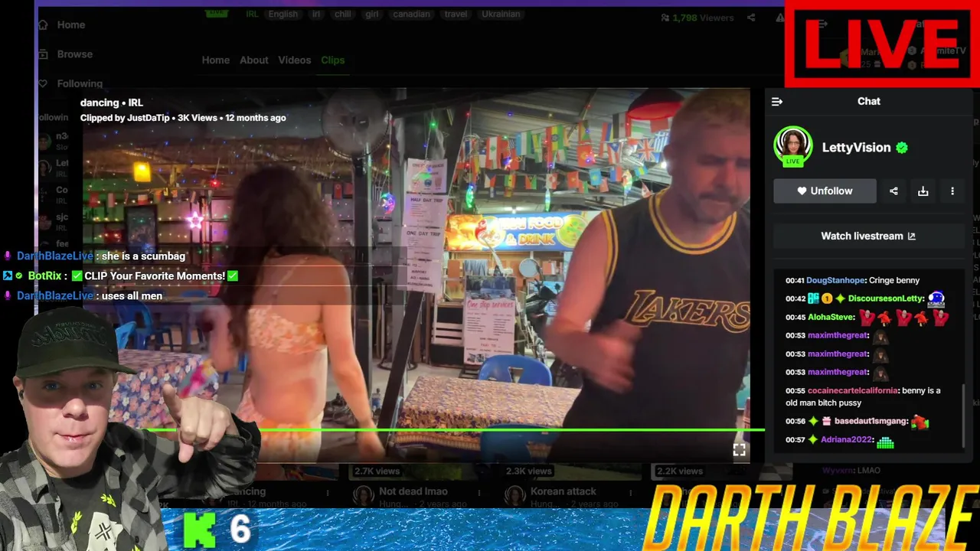Collapse chat using the arrow-lines icon
This screenshot has width=980, height=551.
pyautogui.click(x=777, y=101)
